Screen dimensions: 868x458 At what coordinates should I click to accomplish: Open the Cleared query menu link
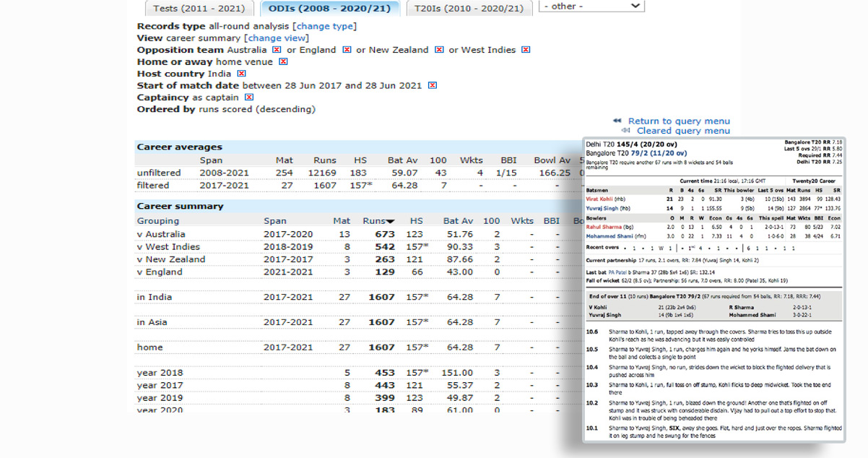[x=682, y=131]
